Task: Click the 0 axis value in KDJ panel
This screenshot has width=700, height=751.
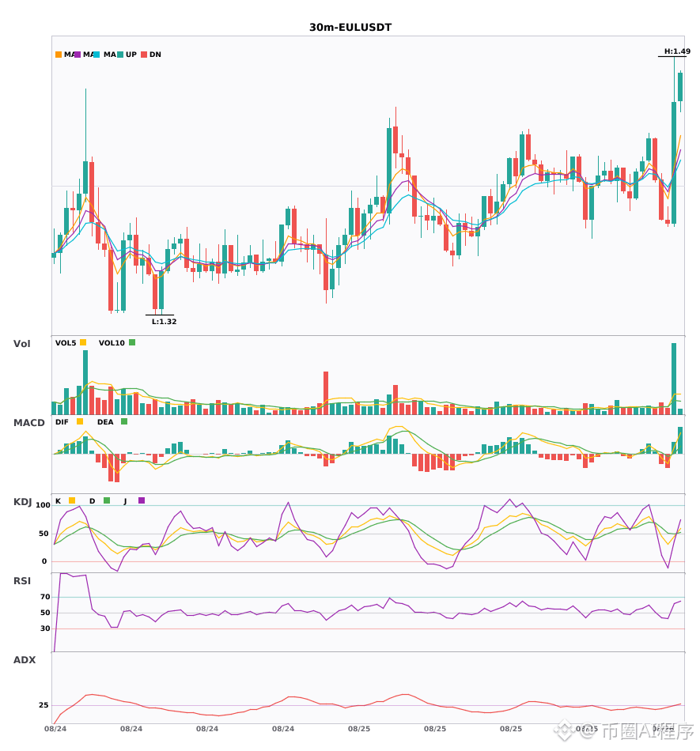Action: pos(44,561)
